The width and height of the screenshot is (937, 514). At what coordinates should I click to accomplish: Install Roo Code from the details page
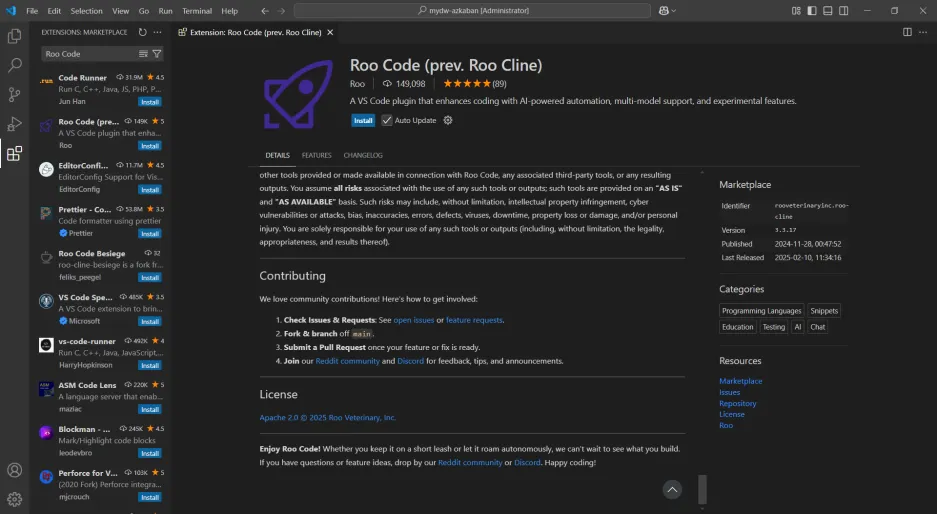(363, 120)
